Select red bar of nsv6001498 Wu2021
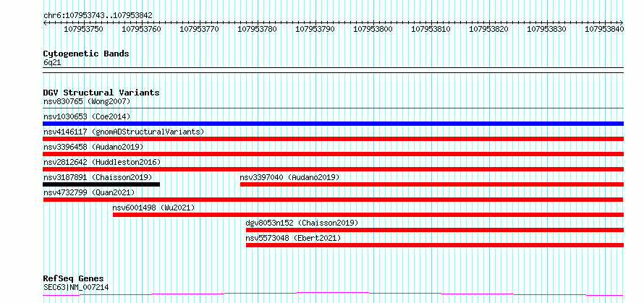The width and height of the screenshot is (644, 303). pos(368,215)
